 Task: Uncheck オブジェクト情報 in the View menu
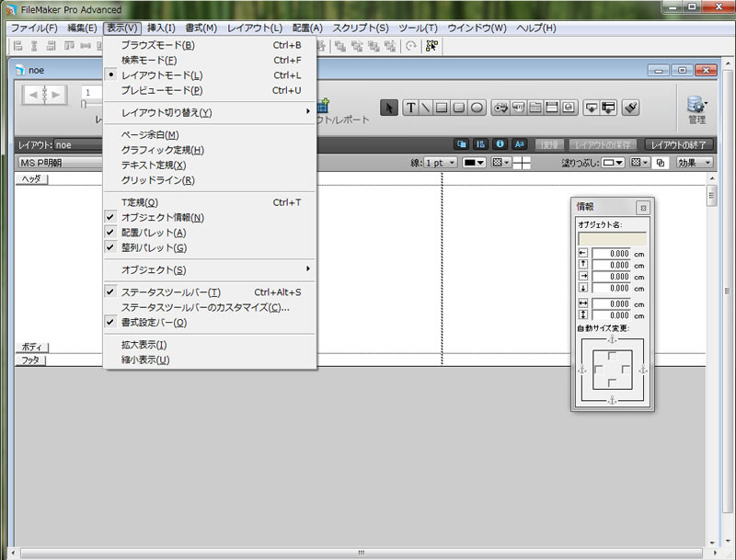point(163,218)
